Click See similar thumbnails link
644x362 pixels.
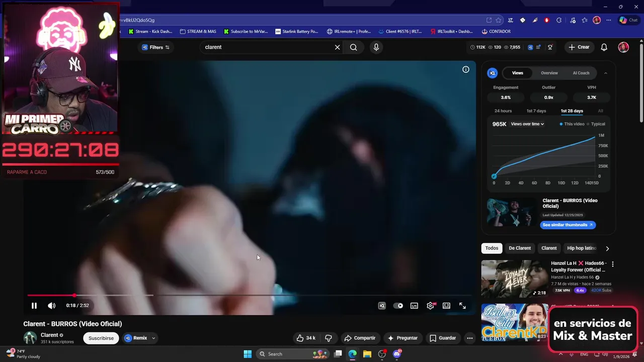tap(568, 225)
